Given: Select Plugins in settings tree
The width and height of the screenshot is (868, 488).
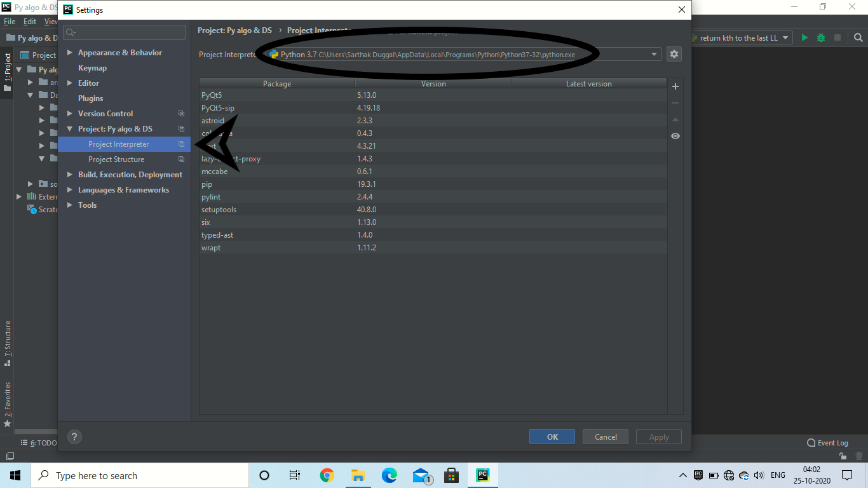Looking at the screenshot, I should tap(90, 98).
